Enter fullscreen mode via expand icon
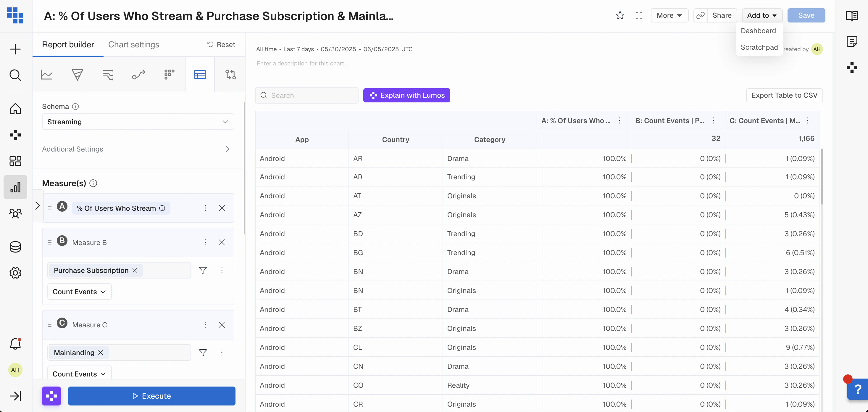The width and height of the screenshot is (868, 412). [639, 15]
